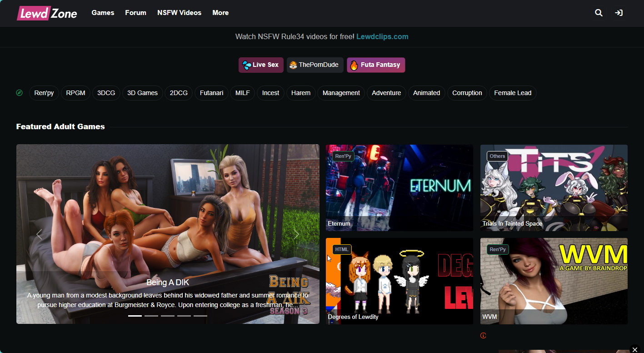Open the search icon in header
Viewport: 644px width, 353px height.
[599, 13]
